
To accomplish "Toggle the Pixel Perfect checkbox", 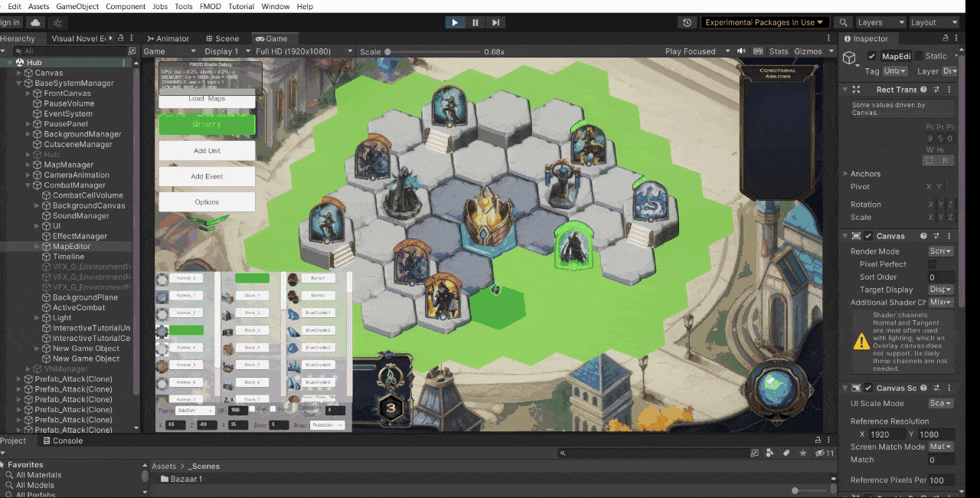I will (932, 264).
